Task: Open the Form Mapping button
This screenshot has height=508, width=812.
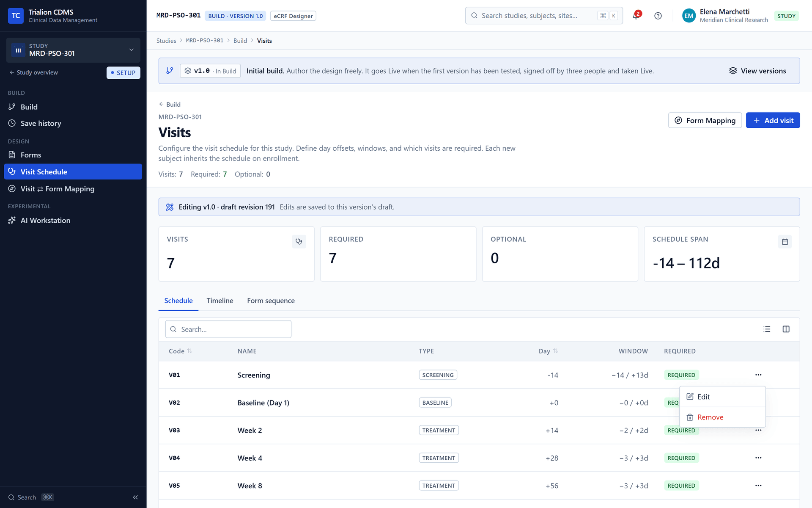Action: [x=705, y=120]
